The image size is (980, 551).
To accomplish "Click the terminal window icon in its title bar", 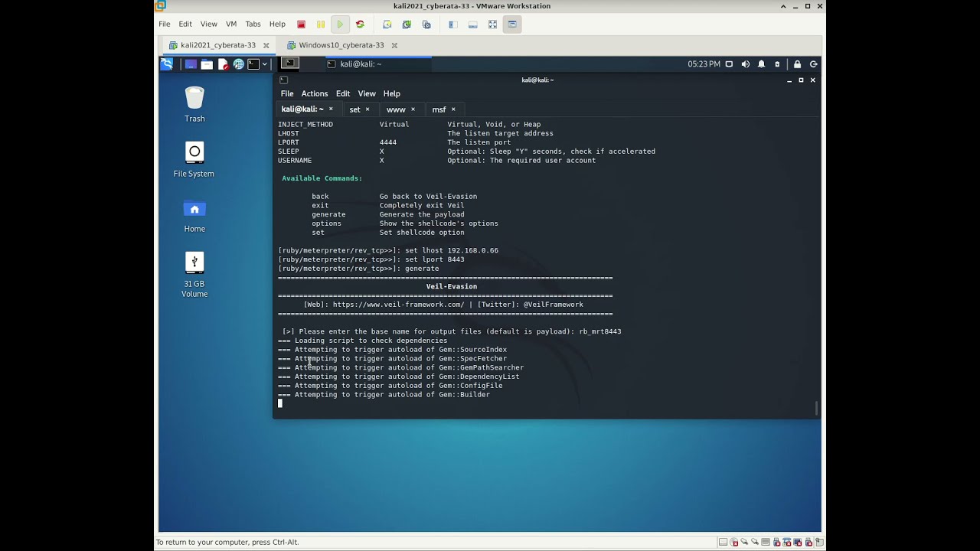I will pyautogui.click(x=283, y=80).
